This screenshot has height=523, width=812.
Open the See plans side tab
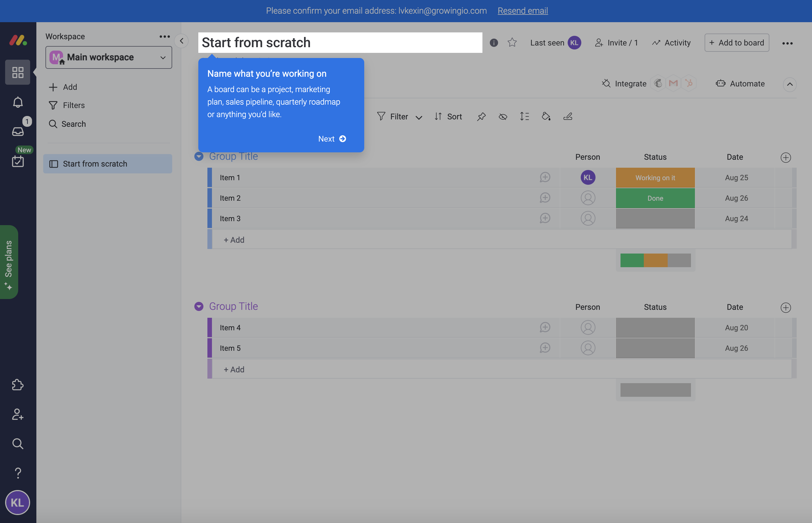pyautogui.click(x=9, y=262)
